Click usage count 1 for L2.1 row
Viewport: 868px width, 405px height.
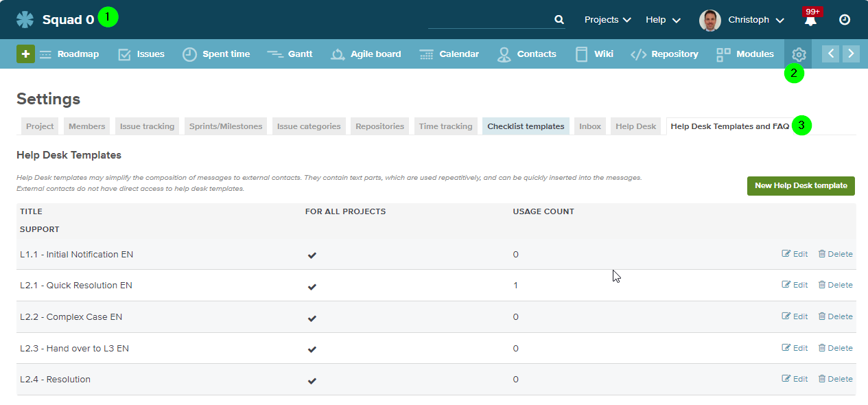click(515, 285)
